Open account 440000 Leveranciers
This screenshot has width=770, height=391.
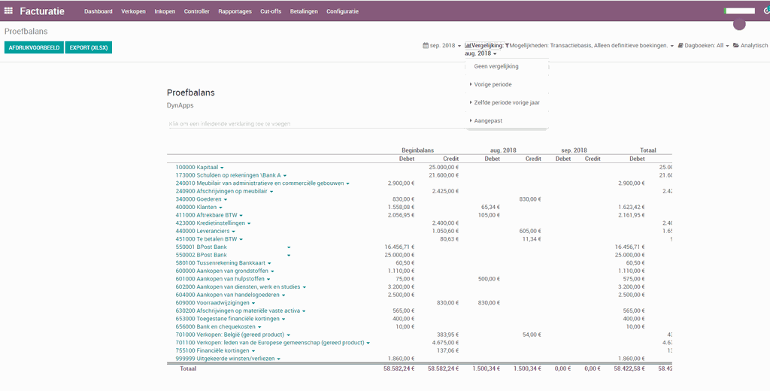pos(205,231)
